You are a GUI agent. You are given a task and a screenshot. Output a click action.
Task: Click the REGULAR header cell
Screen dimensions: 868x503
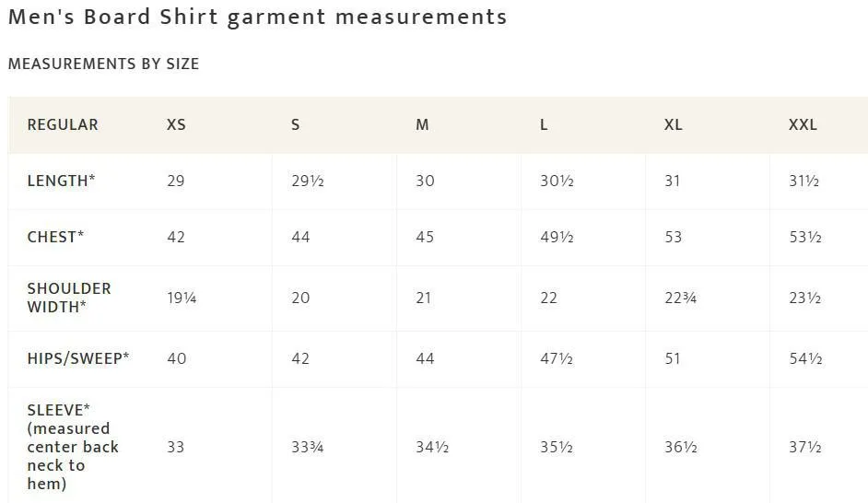tap(63, 125)
